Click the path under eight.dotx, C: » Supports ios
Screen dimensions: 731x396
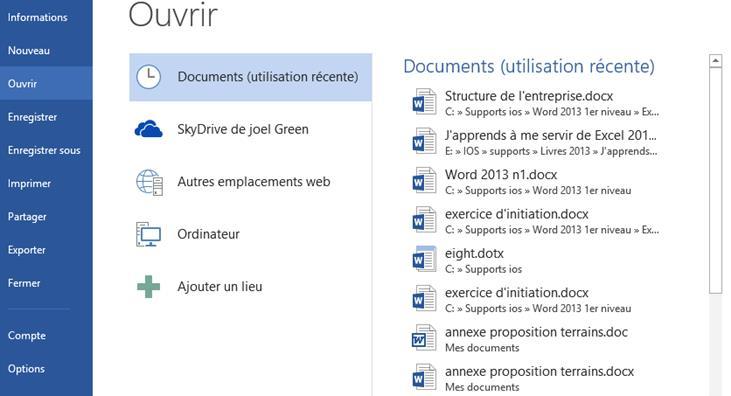483,270
